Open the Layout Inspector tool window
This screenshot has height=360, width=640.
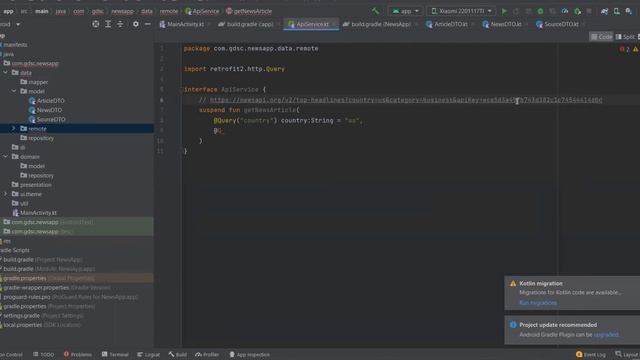[628, 354]
